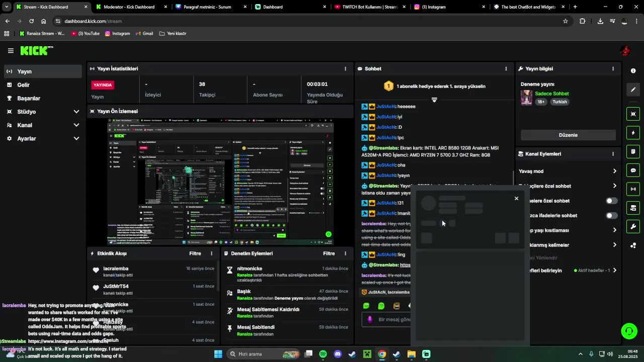644x362 pixels.
Task: Open the Minecraft icon in taskbar
Action: tap(367, 354)
